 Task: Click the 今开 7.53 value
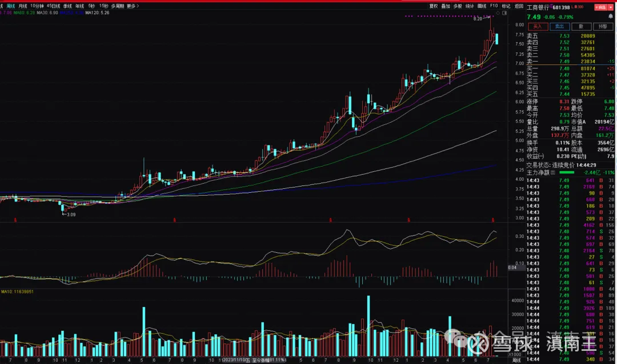564,115
